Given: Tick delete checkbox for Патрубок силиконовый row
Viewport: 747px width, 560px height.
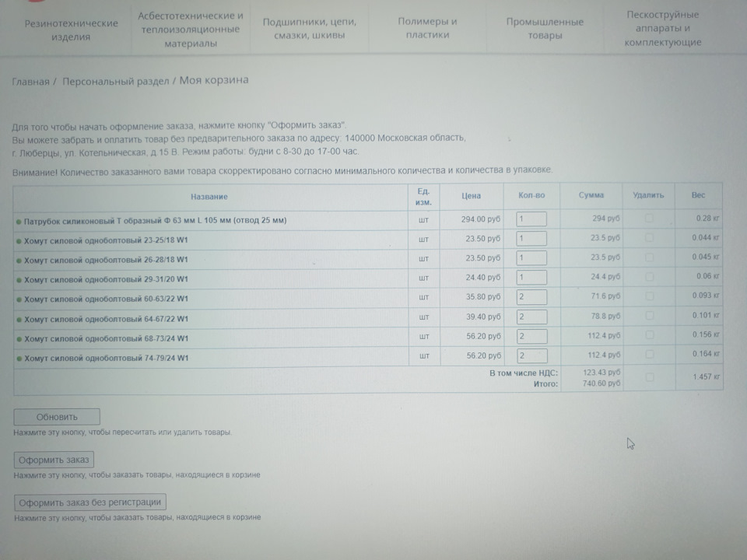Looking at the screenshot, I should pyautogui.click(x=649, y=218).
